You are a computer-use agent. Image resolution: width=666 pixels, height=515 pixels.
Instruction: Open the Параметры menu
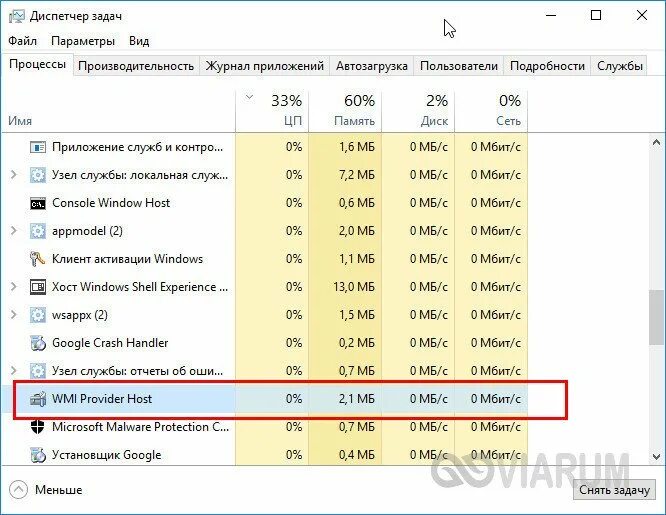pyautogui.click(x=83, y=41)
